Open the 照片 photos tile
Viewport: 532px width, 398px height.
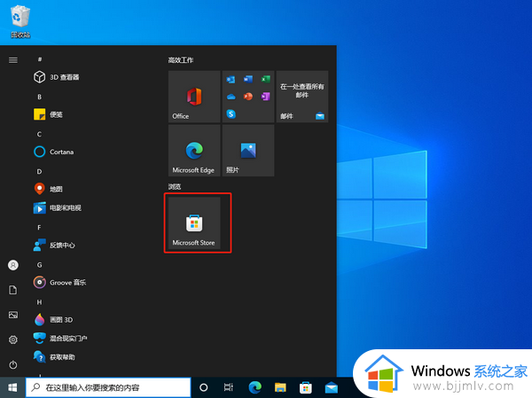pos(247,151)
